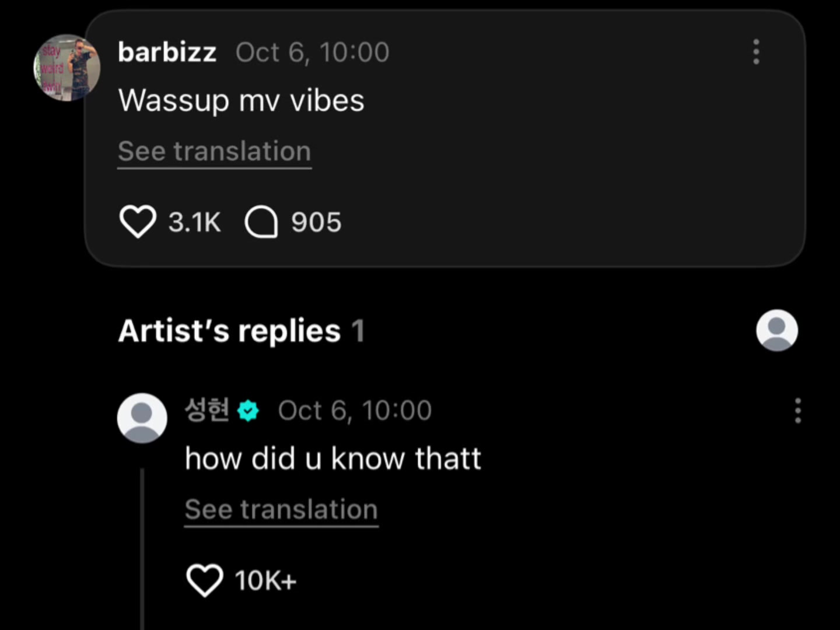Viewport: 840px width, 630px height.
Task: Open the three-dot menu on 성현's reply
Action: (x=797, y=411)
